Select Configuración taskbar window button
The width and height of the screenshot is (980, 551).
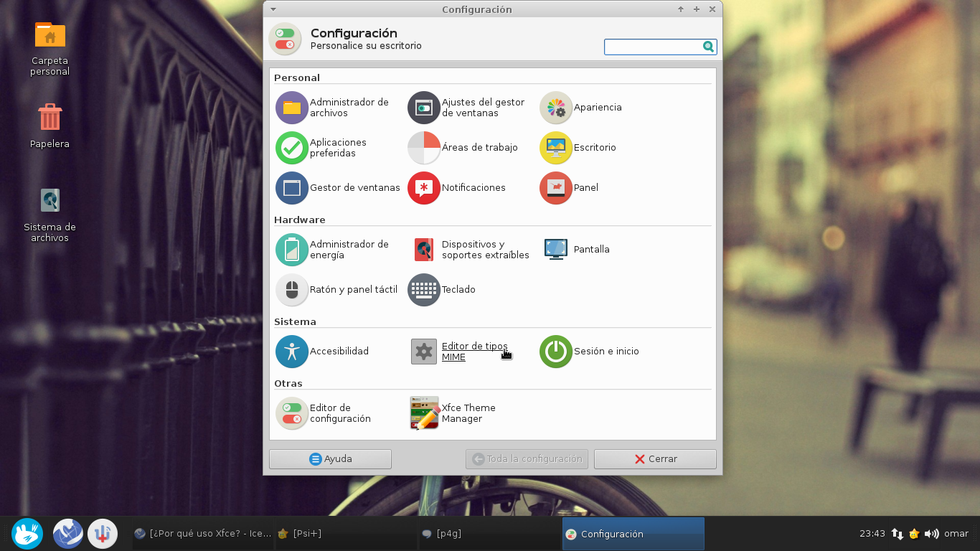click(x=633, y=534)
